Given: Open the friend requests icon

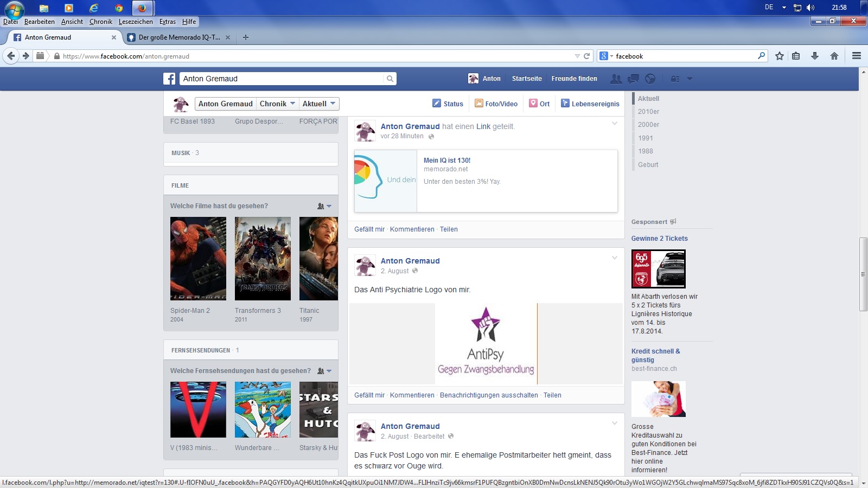Looking at the screenshot, I should point(616,79).
